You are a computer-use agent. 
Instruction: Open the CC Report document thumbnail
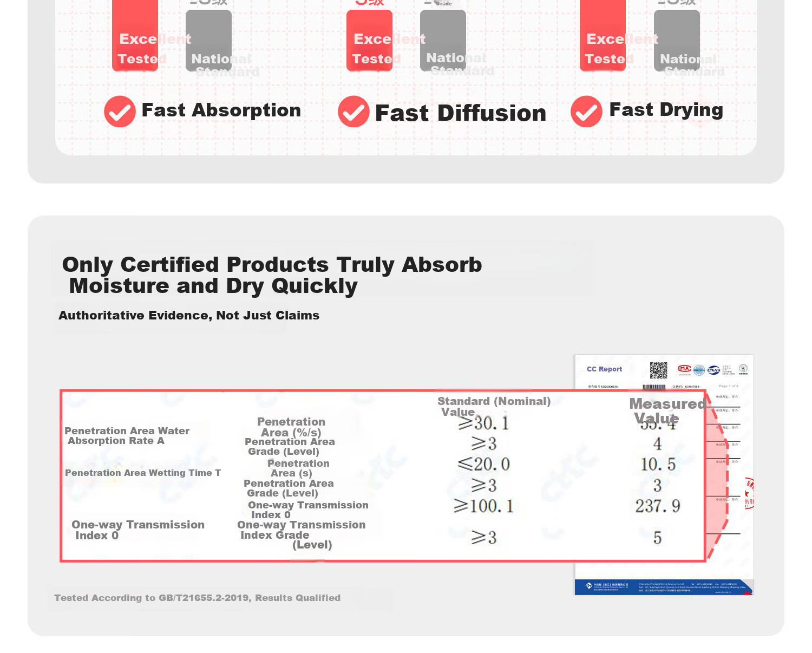coord(664,475)
